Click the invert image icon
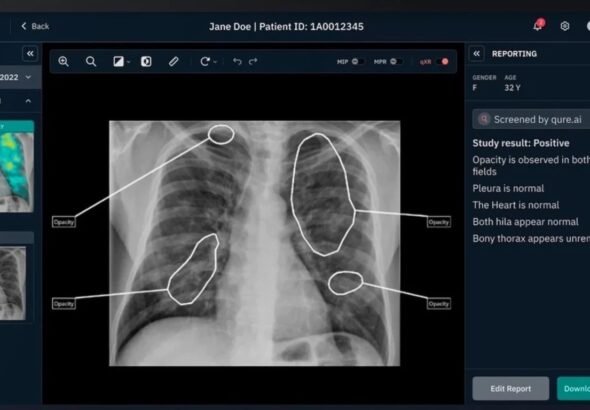The width and height of the screenshot is (590, 410). point(146,61)
